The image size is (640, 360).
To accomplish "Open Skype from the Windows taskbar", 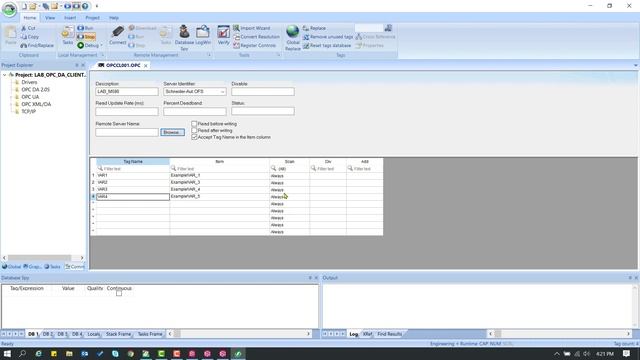I will (x=115, y=353).
